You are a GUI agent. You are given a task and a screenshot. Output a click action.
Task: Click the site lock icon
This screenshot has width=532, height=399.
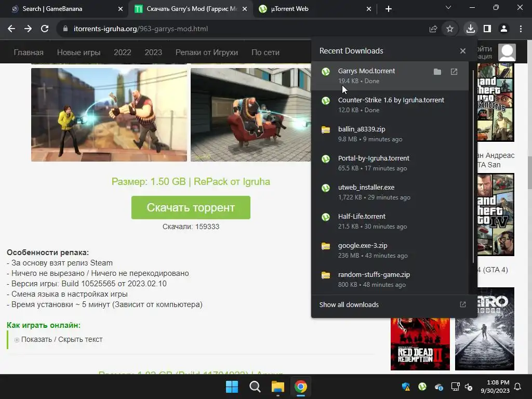pyautogui.click(x=65, y=29)
